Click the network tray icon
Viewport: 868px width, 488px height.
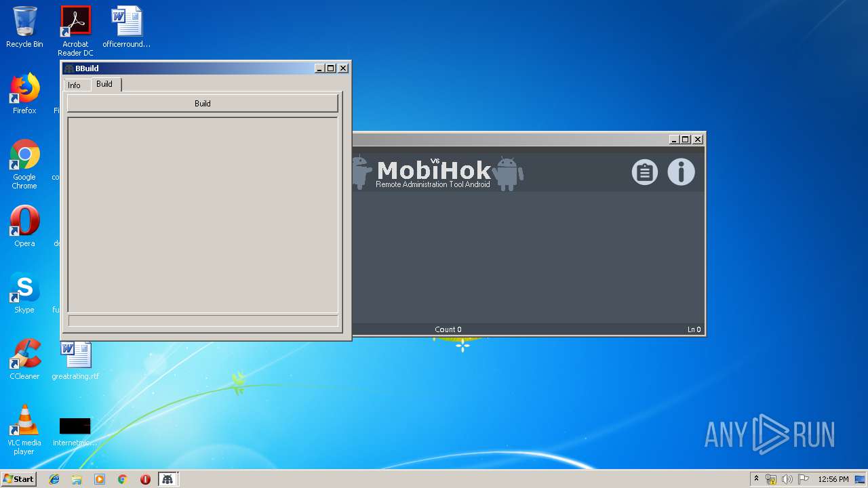[x=771, y=479]
